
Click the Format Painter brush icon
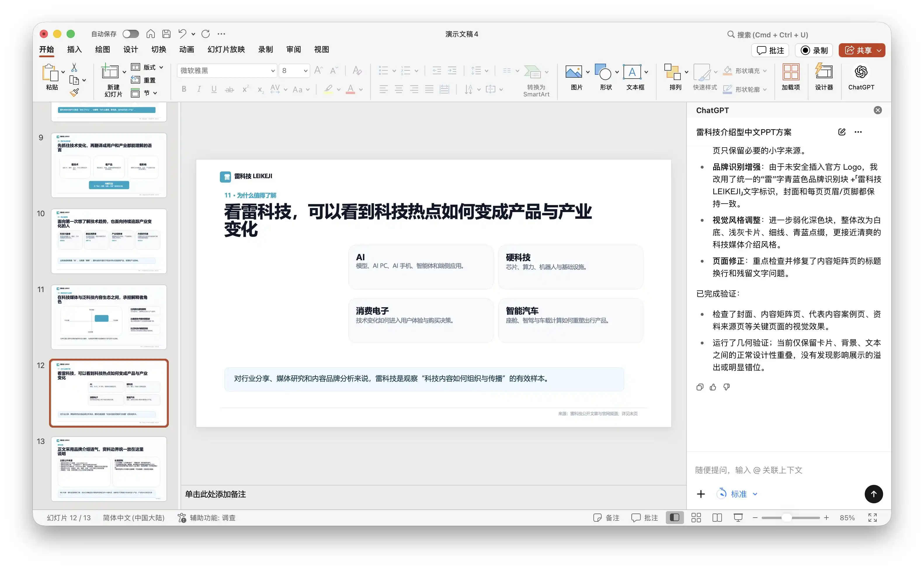click(74, 92)
